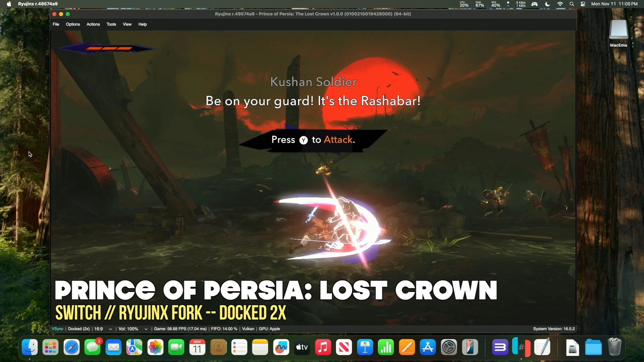
Task: Click the Spotlight search icon
Action: (572, 4)
